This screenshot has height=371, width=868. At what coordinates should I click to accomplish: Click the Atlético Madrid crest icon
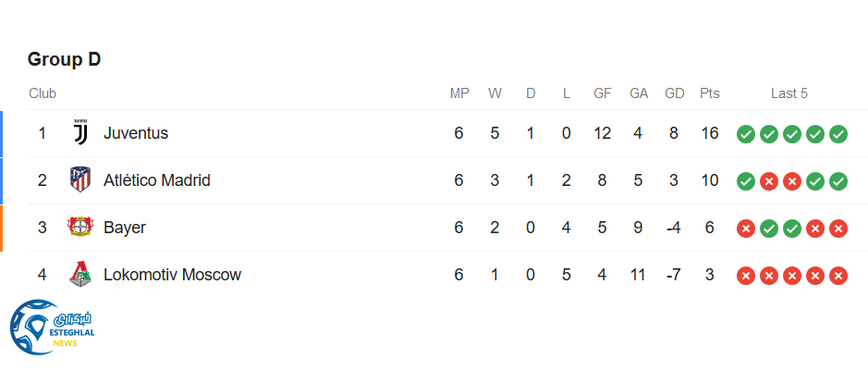(x=80, y=180)
